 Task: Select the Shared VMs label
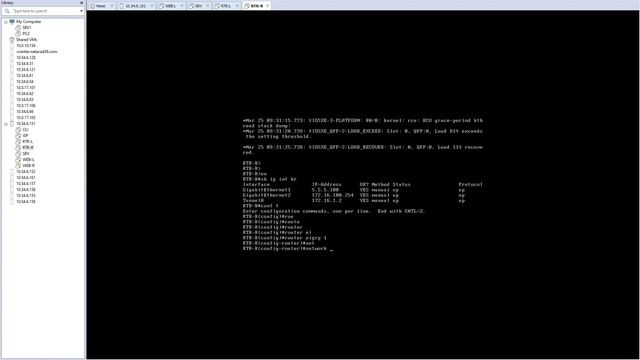tap(27, 40)
